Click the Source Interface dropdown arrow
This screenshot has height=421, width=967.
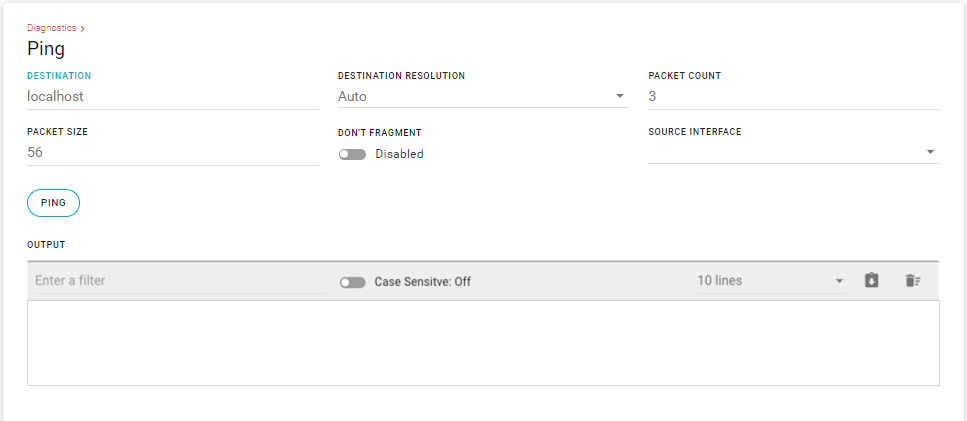click(x=931, y=152)
